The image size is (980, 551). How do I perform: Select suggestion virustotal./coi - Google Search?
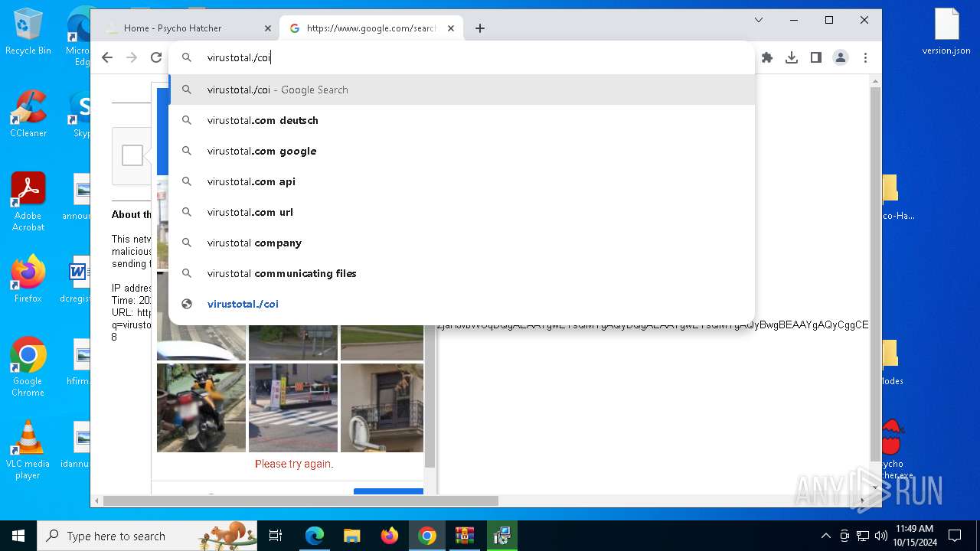point(462,90)
